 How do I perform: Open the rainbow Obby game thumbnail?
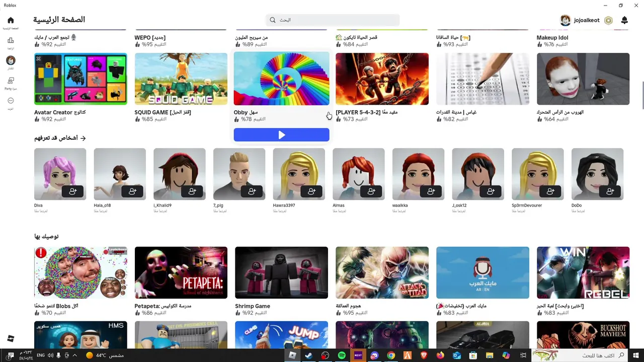[x=281, y=78]
